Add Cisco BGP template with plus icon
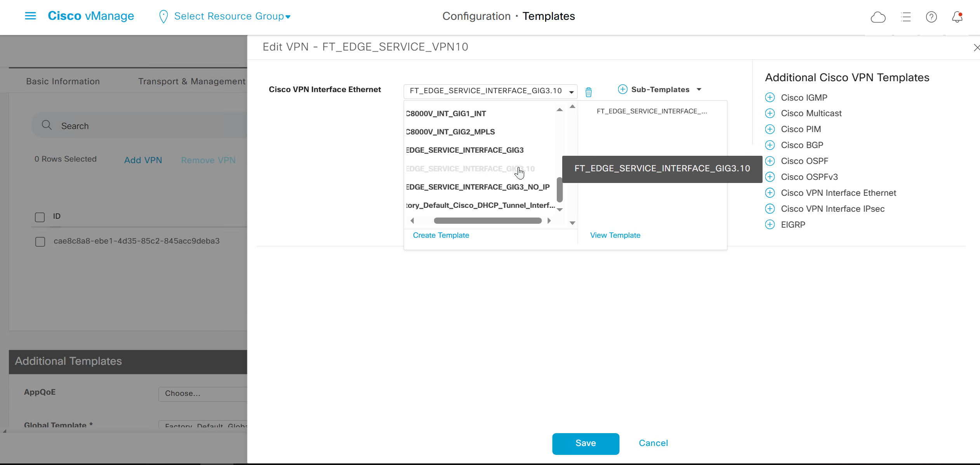Image resolution: width=980 pixels, height=465 pixels. (770, 145)
